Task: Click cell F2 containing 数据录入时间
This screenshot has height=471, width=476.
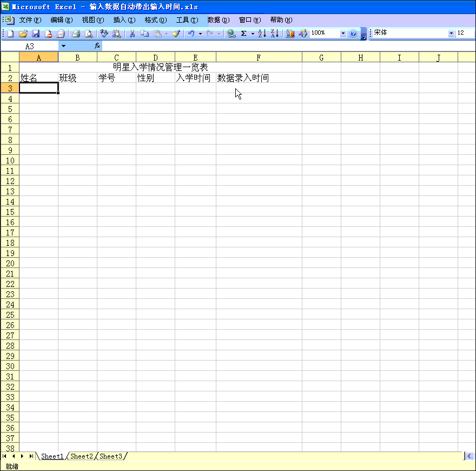Action: pos(259,78)
